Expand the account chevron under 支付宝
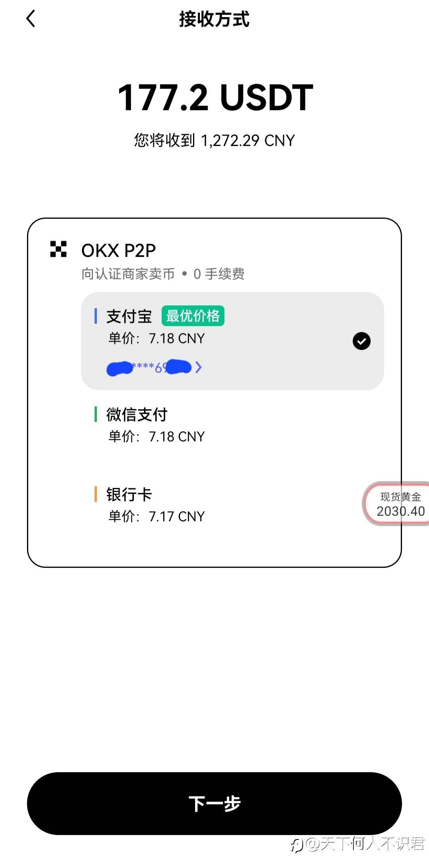This screenshot has height=868, width=429. (199, 367)
